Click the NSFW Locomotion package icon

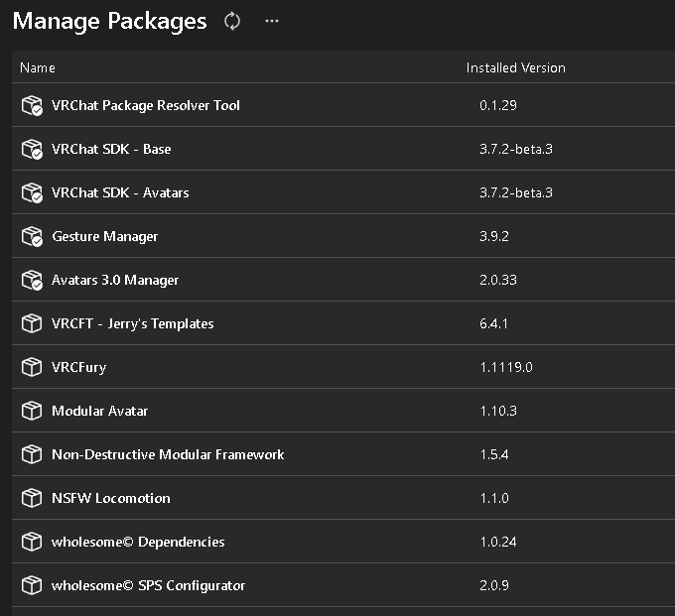pos(32,498)
